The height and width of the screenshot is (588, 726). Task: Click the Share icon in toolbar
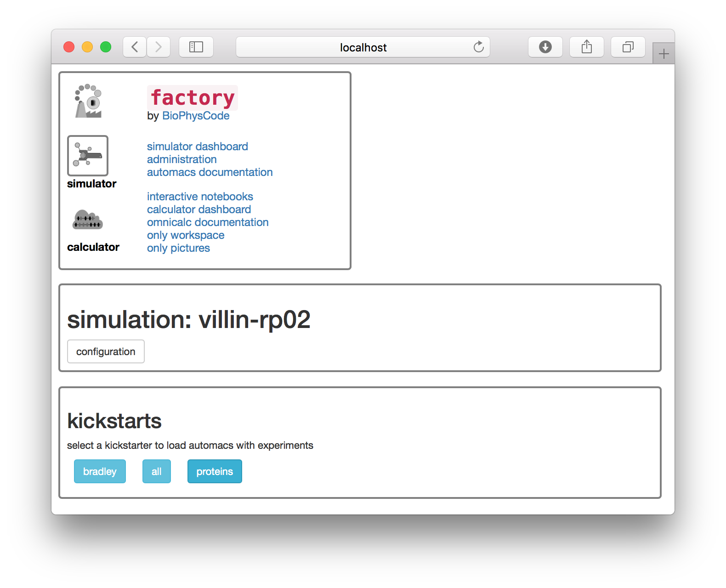[587, 47]
